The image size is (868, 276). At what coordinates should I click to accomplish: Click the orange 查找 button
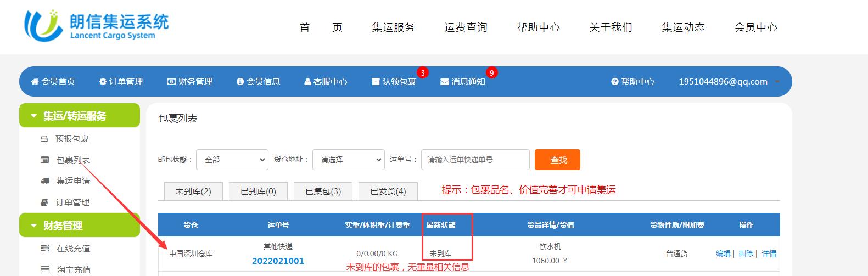click(x=557, y=160)
